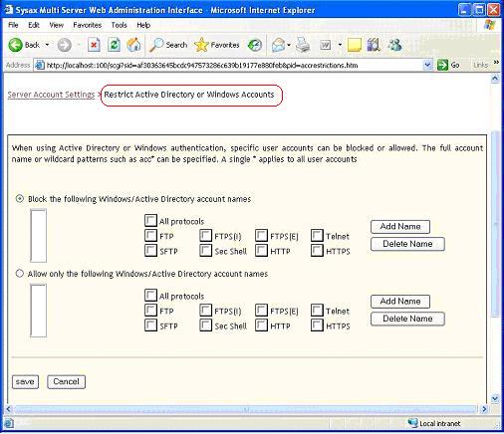Click the vertical scrollbar down arrow
504x434 pixels.
495,398
